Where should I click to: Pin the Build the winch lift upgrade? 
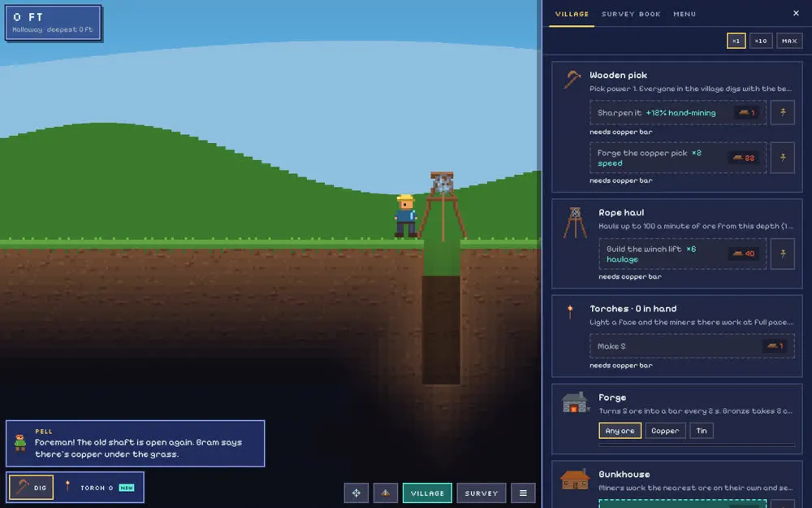click(x=783, y=254)
